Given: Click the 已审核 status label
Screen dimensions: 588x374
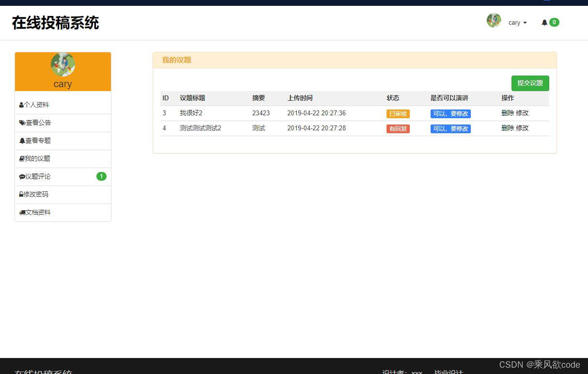Looking at the screenshot, I should (x=398, y=114).
